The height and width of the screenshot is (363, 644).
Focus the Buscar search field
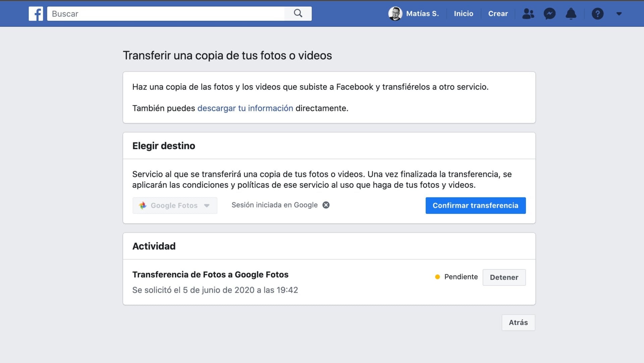pyautogui.click(x=166, y=14)
